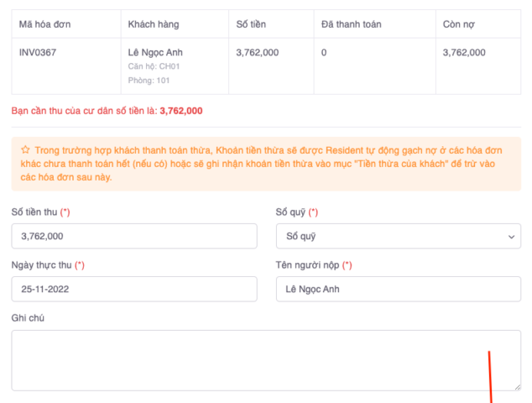This screenshot has height=403, width=532.
Task: Click the Đã thanh toán column header
Action: tap(351, 24)
